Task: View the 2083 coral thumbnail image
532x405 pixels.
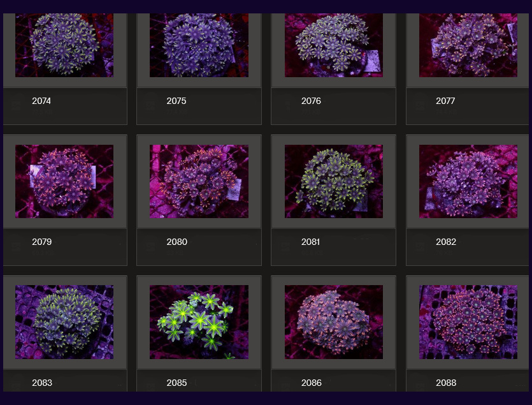Action: [64, 322]
